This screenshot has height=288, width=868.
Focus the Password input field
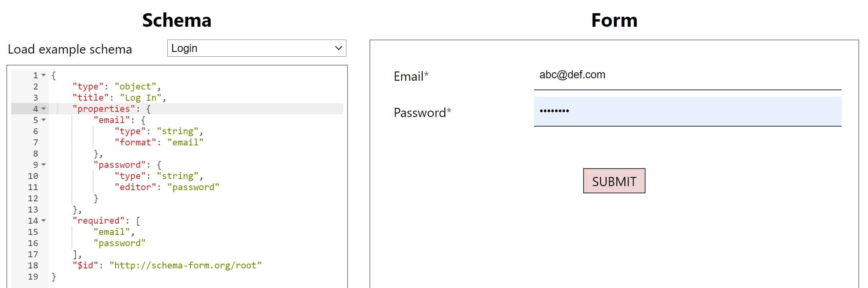(x=687, y=111)
